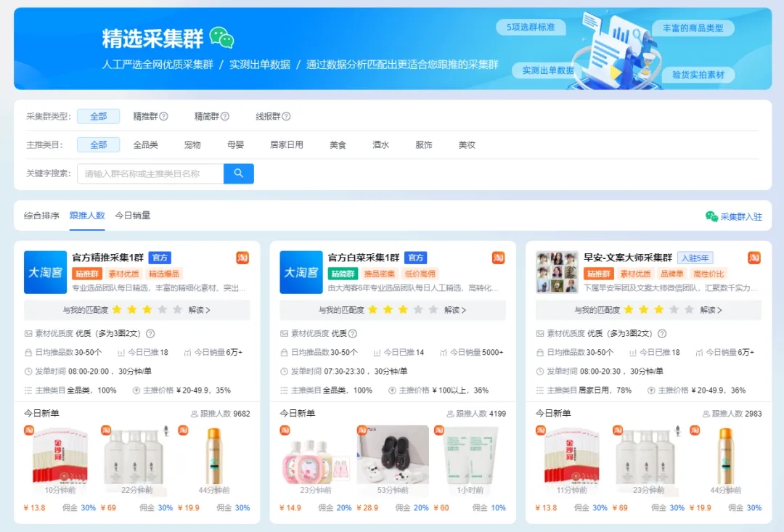Filter by 全品类 category
Image resolution: width=784 pixels, height=532 pixels.
point(145,145)
